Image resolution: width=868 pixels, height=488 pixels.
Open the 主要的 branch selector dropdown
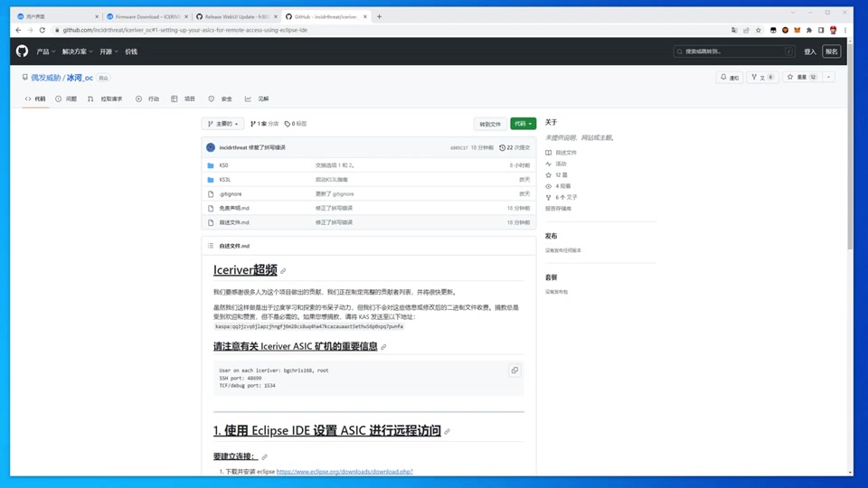[222, 124]
